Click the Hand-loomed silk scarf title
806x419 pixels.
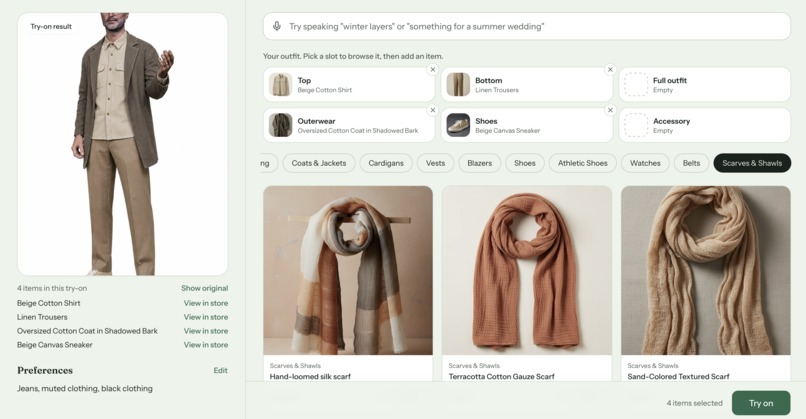pyautogui.click(x=310, y=376)
